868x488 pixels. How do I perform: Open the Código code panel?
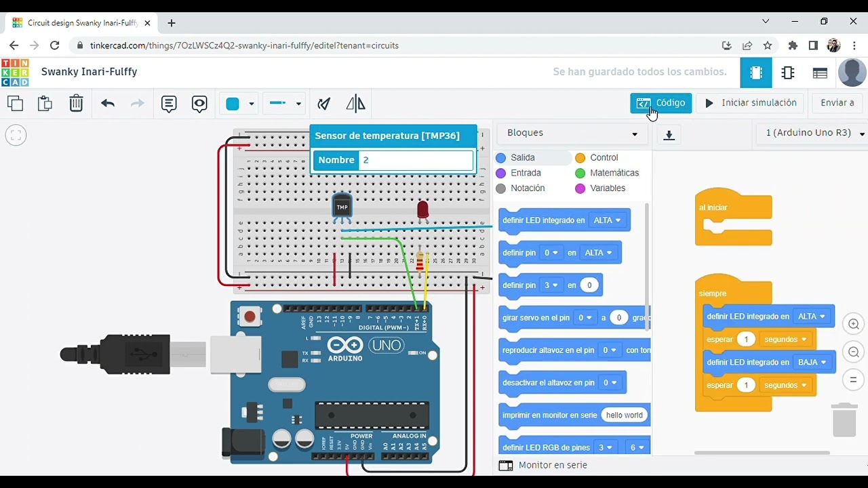661,103
